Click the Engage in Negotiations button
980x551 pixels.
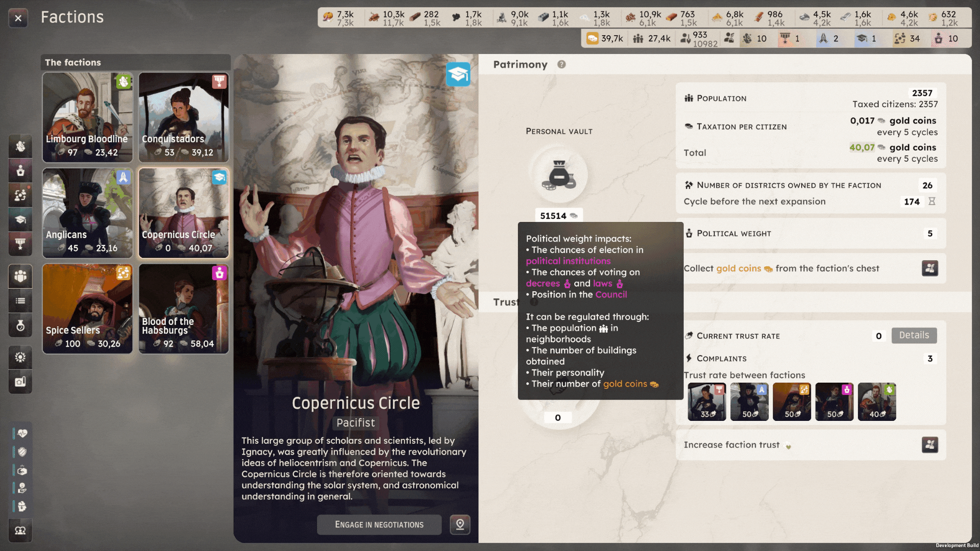coord(379,524)
